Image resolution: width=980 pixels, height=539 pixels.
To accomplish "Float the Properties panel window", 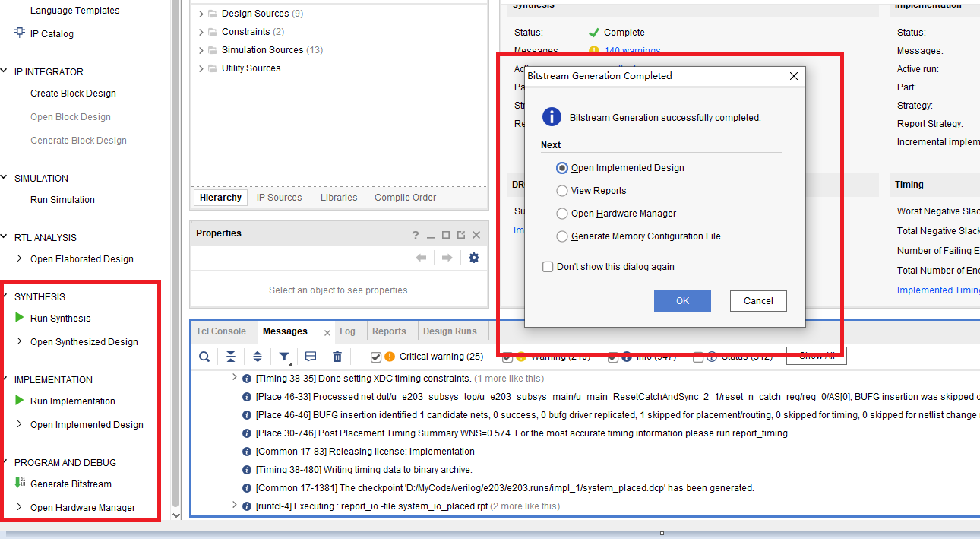I will click(461, 234).
